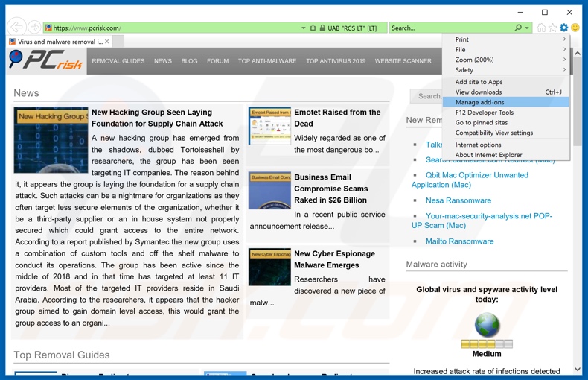The image size is (588, 380).
Task: Choose Manage add-ons from menu
Action: coord(506,102)
